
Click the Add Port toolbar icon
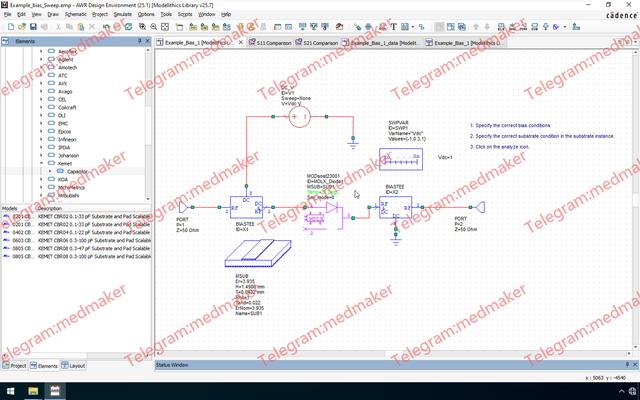pos(523,27)
